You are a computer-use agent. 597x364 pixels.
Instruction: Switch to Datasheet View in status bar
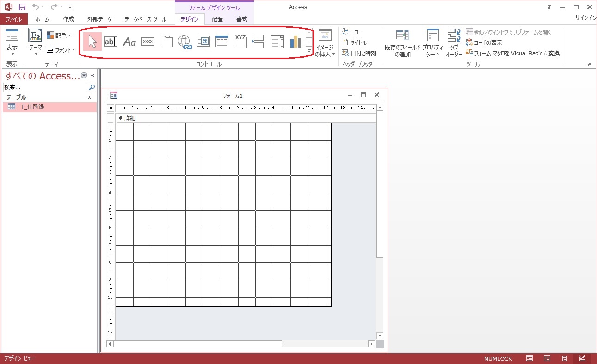click(547, 358)
